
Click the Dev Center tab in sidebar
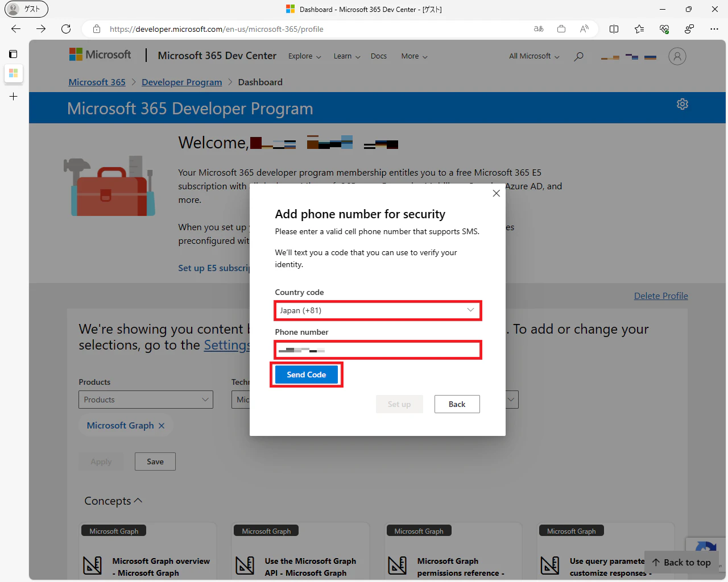point(13,73)
